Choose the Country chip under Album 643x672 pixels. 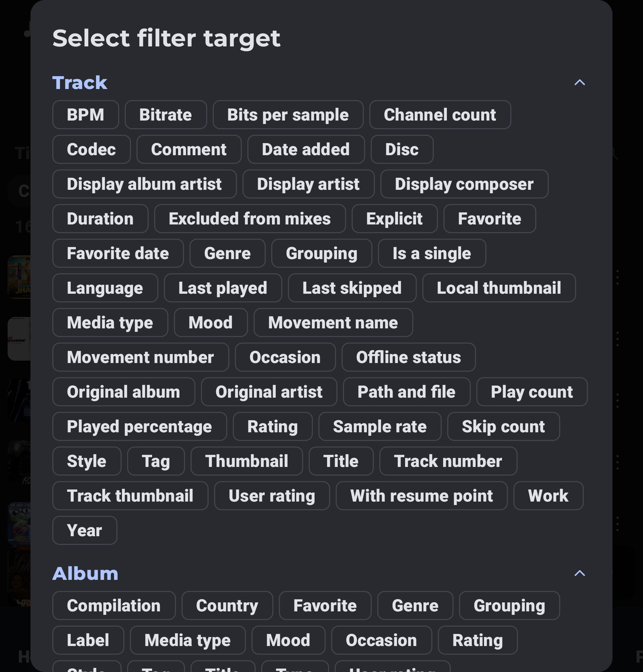click(x=227, y=605)
